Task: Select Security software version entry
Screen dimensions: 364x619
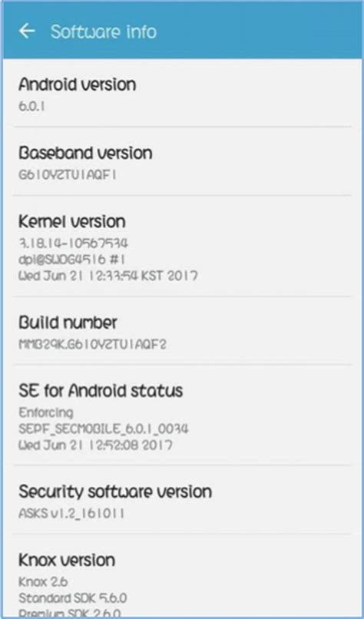Action: tap(182, 499)
